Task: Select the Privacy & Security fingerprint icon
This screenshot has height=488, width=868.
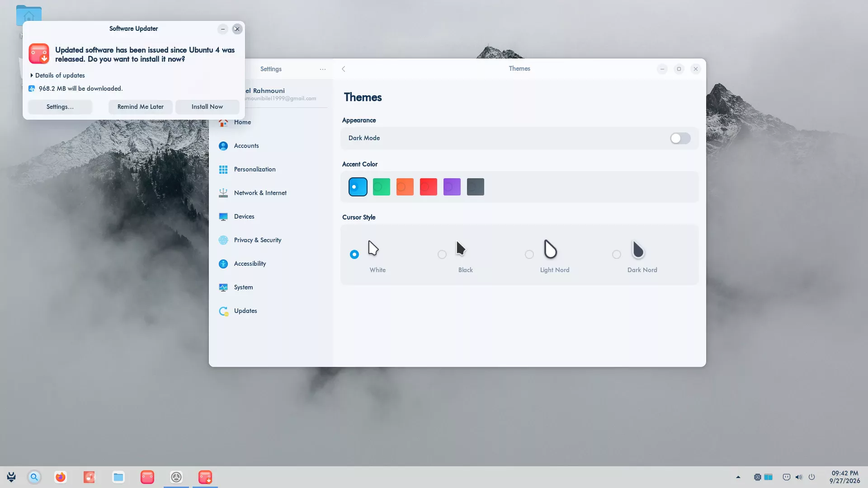Action: coord(223,240)
